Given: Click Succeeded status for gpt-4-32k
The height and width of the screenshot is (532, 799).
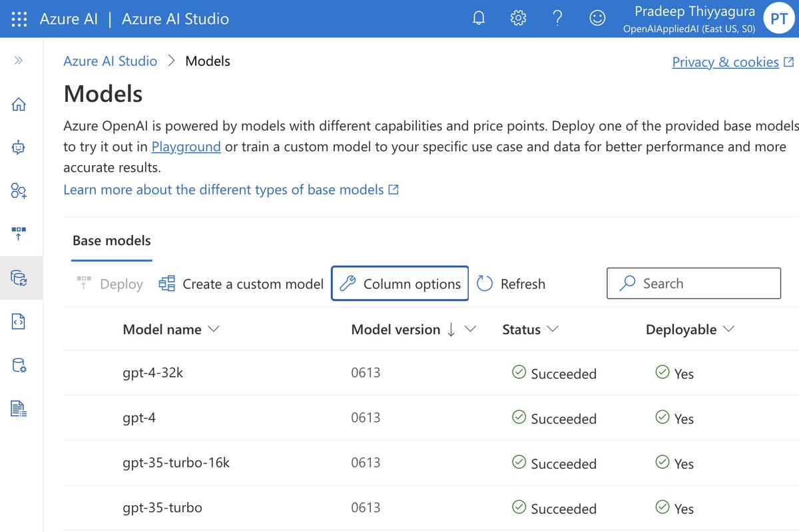Looking at the screenshot, I should click(554, 374).
